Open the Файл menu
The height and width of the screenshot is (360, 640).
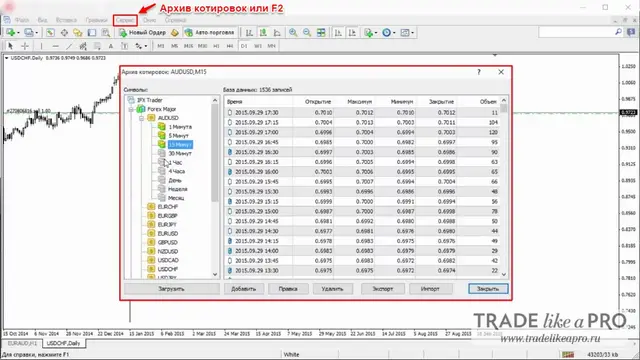22,20
